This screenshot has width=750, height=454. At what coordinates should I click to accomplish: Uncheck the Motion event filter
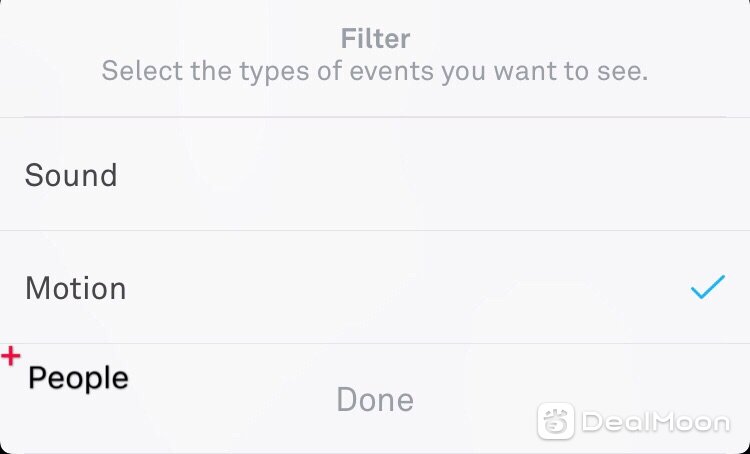coord(375,287)
